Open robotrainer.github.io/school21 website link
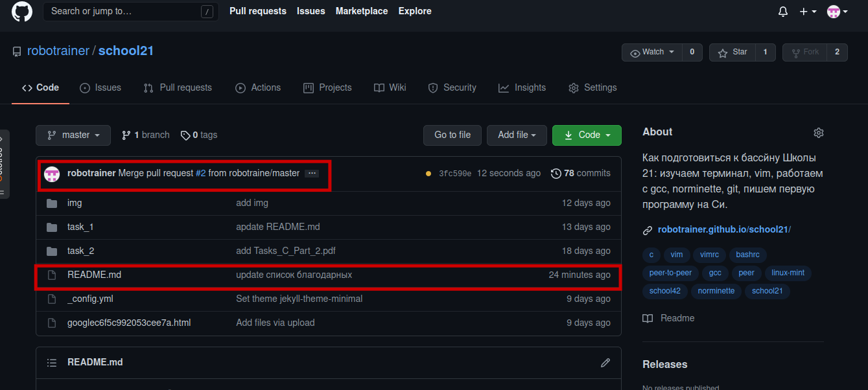 (724, 229)
